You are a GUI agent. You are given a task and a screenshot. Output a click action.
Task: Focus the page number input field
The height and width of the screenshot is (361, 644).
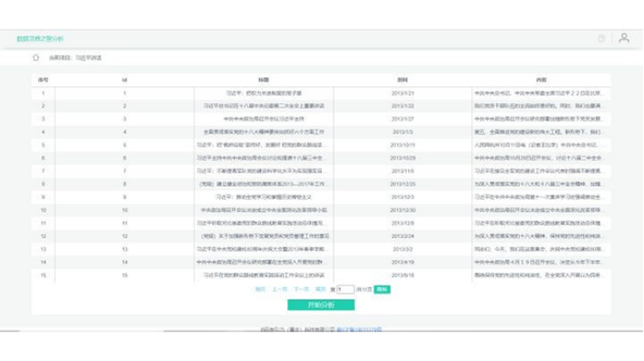pos(346,290)
